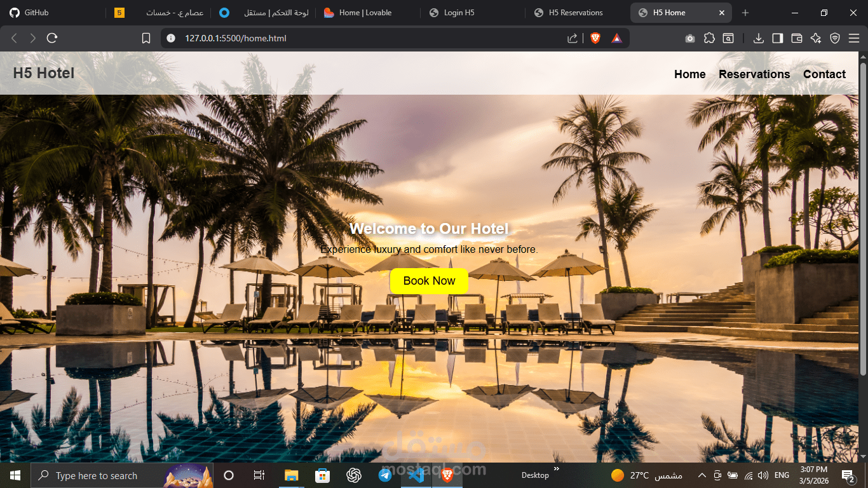Switch to the Home | Lovable tab
Image resolution: width=868 pixels, height=488 pixels.
tap(369, 13)
